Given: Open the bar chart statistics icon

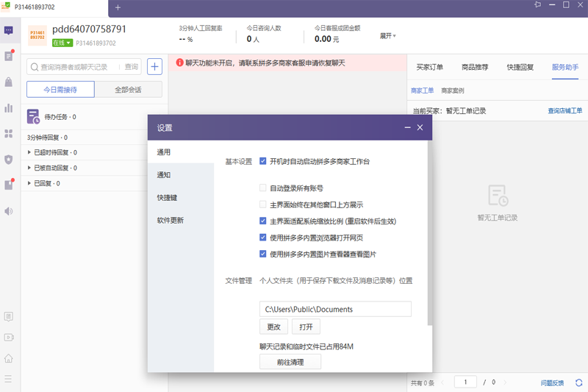Looking at the screenshot, I should (9, 108).
